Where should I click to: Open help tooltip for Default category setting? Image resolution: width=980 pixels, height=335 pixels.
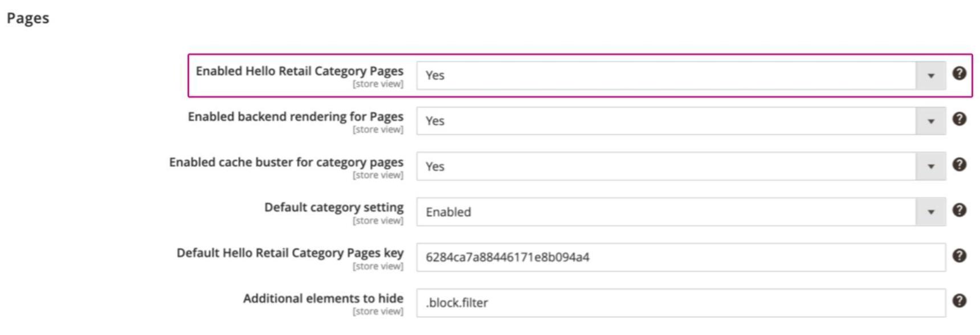coord(959,210)
